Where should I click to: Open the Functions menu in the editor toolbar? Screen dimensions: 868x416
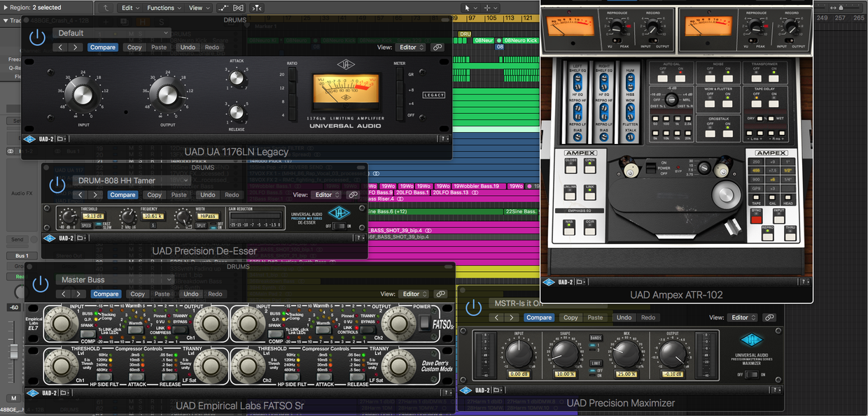[162, 7]
